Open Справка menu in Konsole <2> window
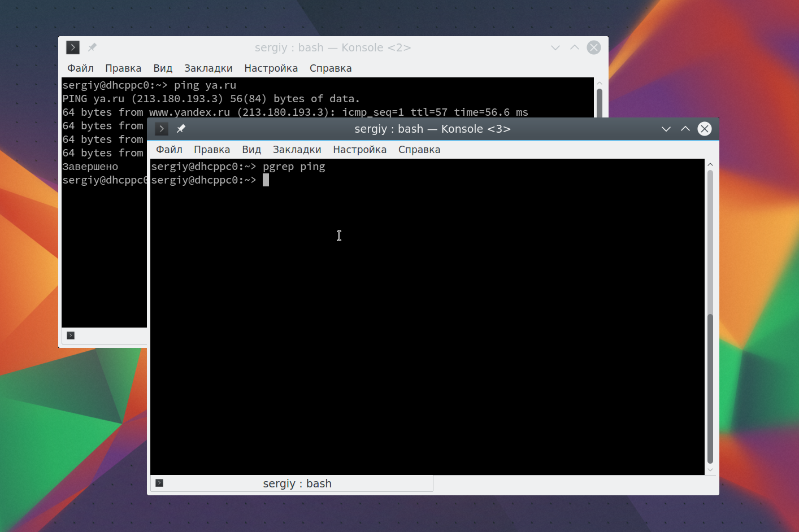The width and height of the screenshot is (799, 532). tap(331, 68)
